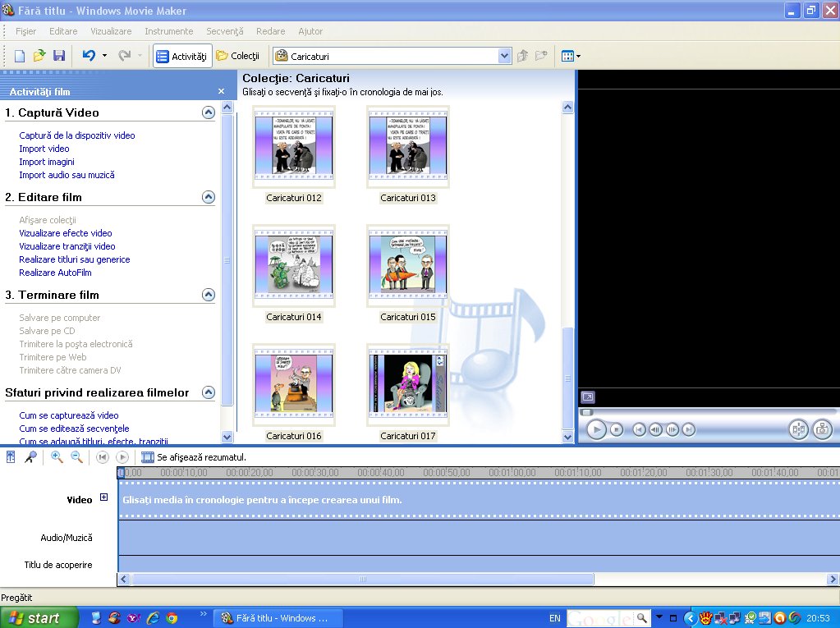Click Realizare titluri sau generice link

(x=75, y=259)
